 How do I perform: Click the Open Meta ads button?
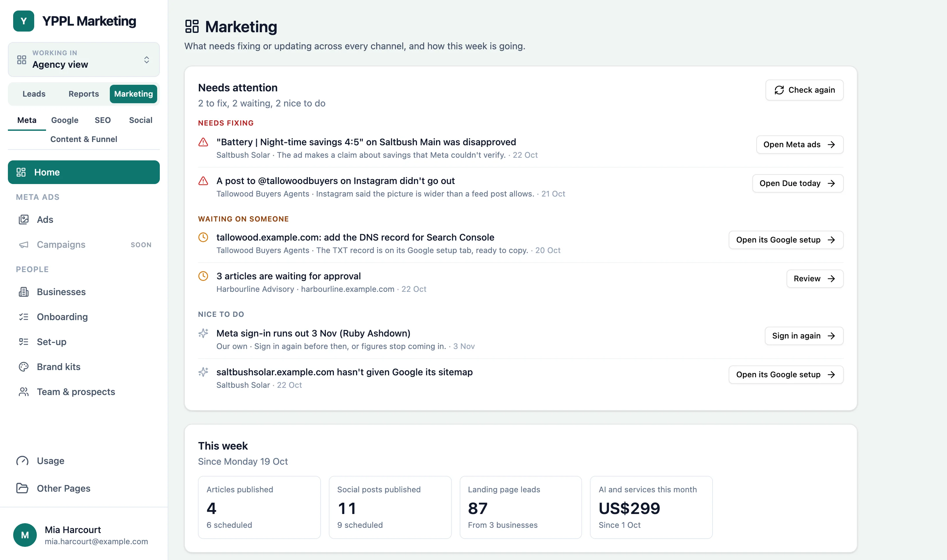[x=799, y=145]
